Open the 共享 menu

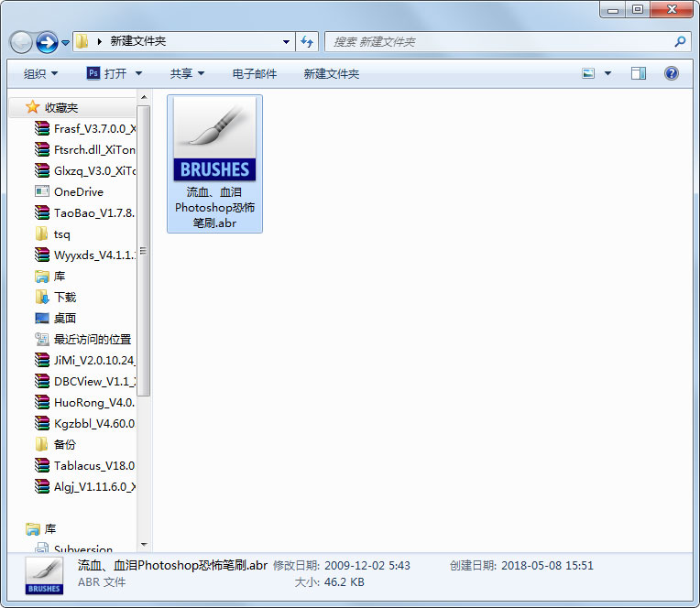(187, 73)
